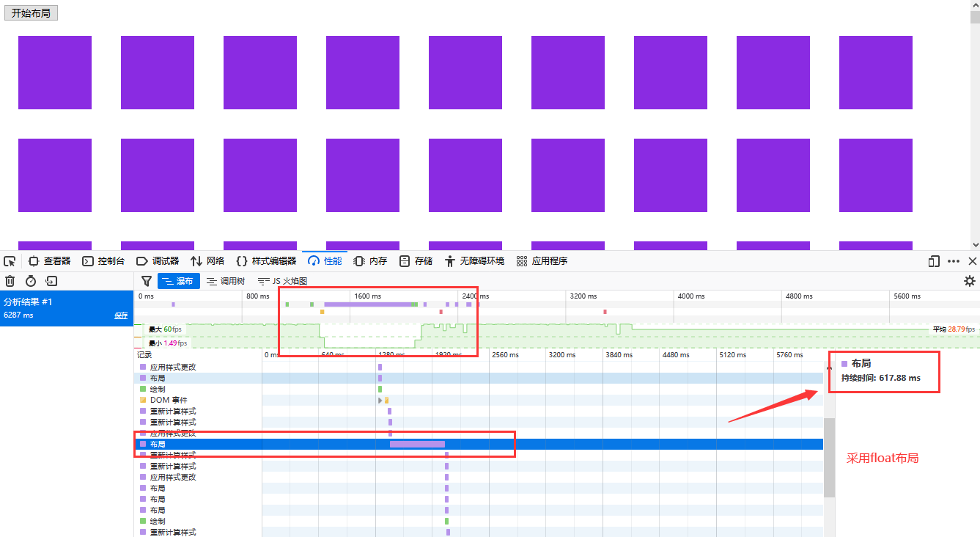Click the long purple 布局 bar in waterfall
This screenshot has height=537, width=980.
click(x=417, y=444)
